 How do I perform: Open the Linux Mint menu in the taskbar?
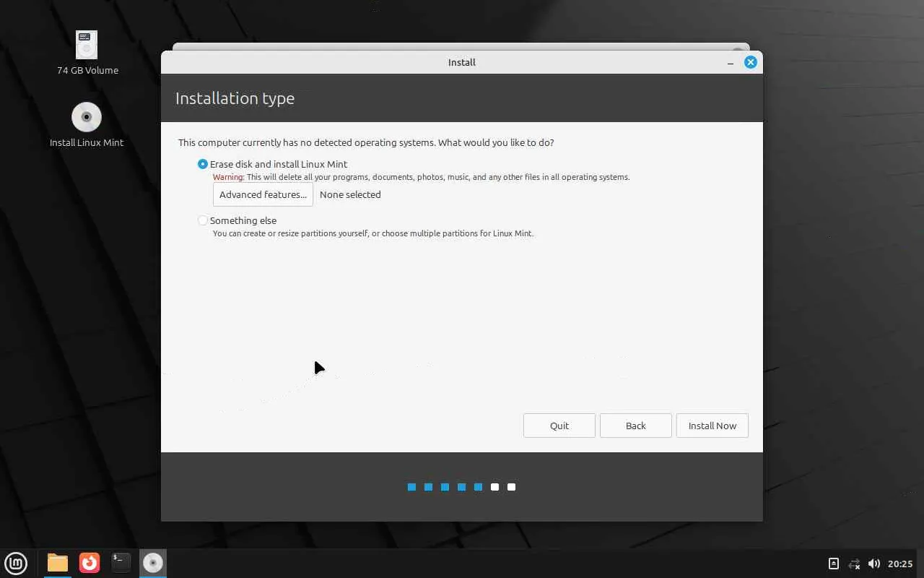click(x=16, y=563)
